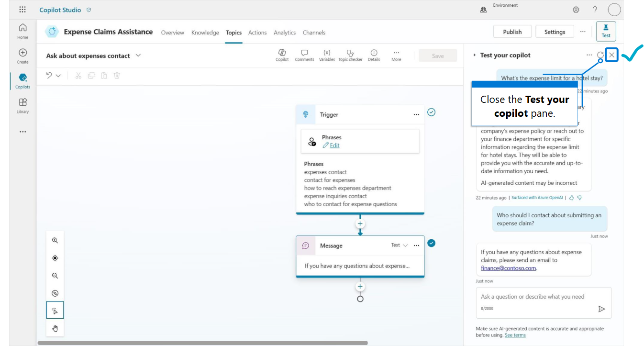Select the Topics tab
The image size is (644, 346).
point(234,33)
